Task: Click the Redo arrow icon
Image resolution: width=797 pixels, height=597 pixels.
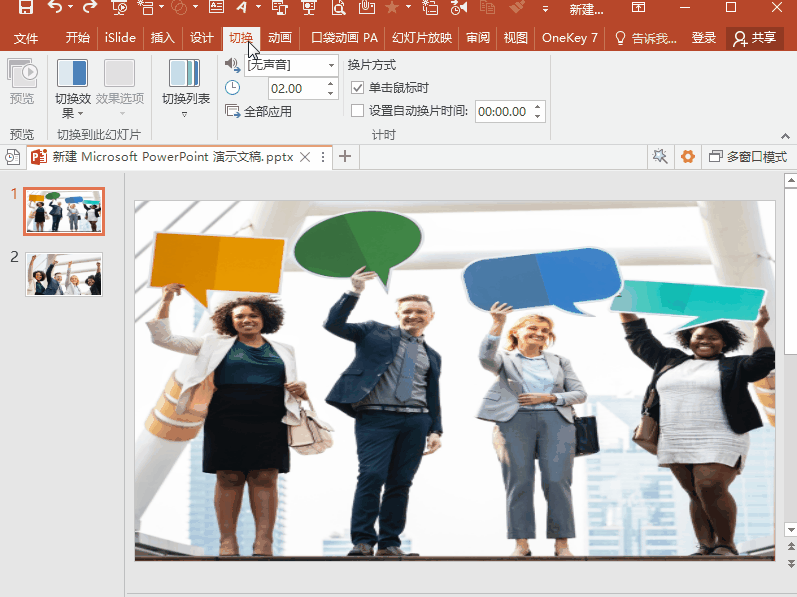Action: 89,7
